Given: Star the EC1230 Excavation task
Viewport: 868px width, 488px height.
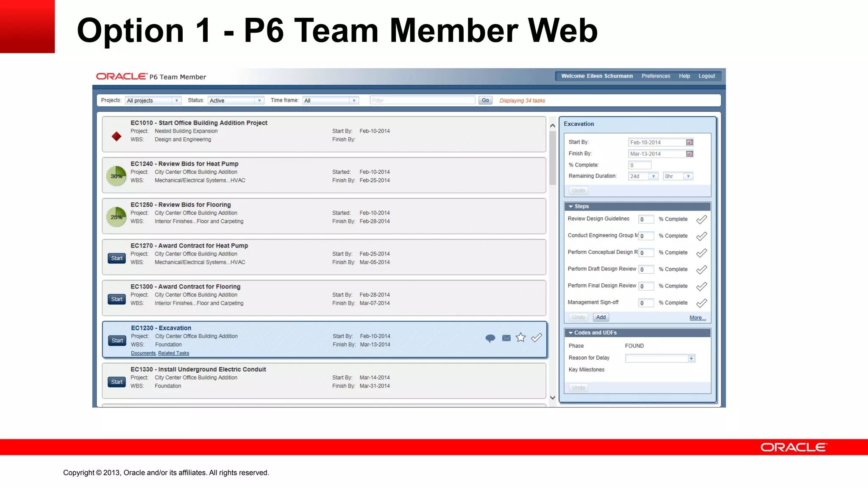Looking at the screenshot, I should pyautogui.click(x=521, y=338).
